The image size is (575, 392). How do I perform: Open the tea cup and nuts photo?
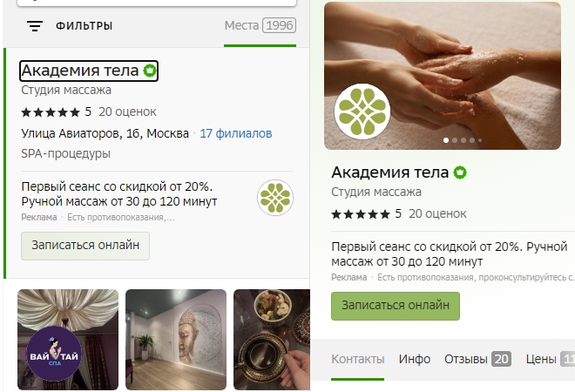[x=272, y=340]
